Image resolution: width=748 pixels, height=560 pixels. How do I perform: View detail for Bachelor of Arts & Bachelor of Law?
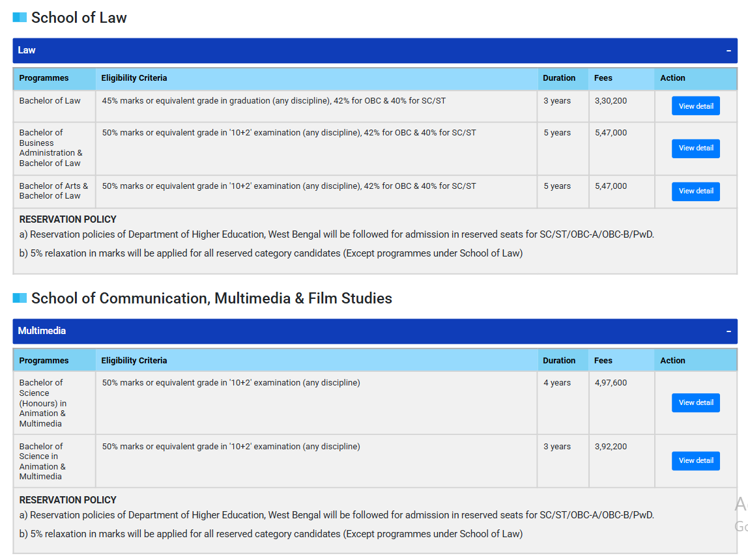[696, 191]
